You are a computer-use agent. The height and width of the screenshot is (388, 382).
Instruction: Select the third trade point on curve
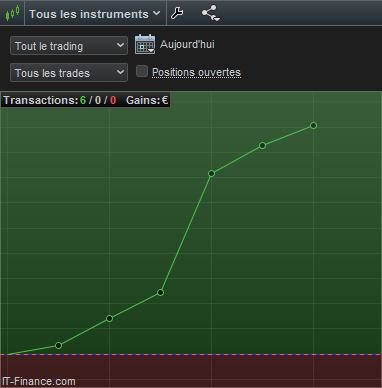[x=160, y=292]
